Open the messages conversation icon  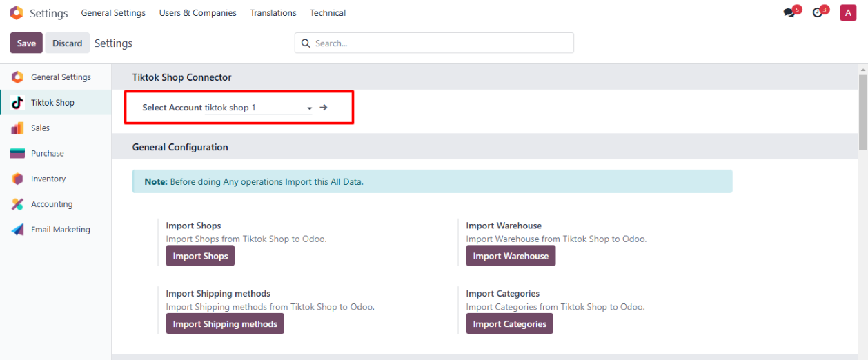coord(789,13)
